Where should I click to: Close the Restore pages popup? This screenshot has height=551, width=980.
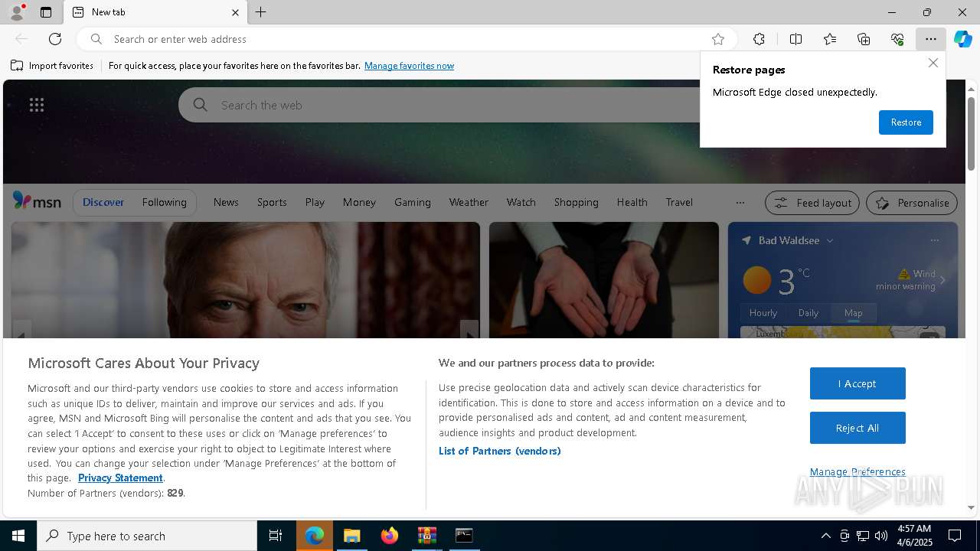pos(933,63)
